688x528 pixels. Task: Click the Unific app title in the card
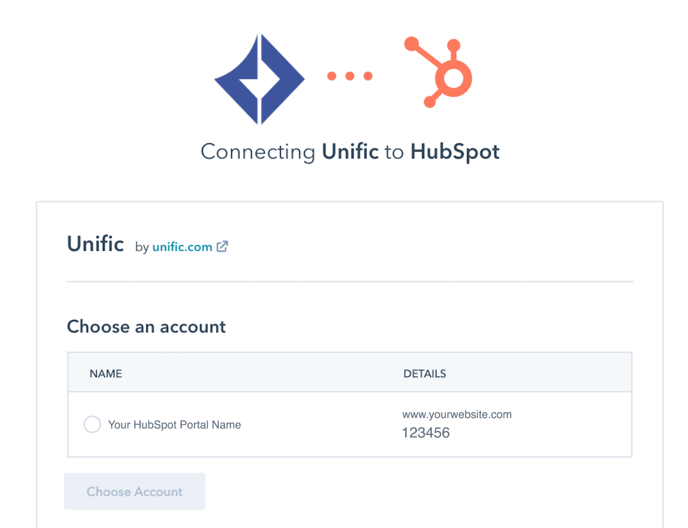pyautogui.click(x=95, y=243)
